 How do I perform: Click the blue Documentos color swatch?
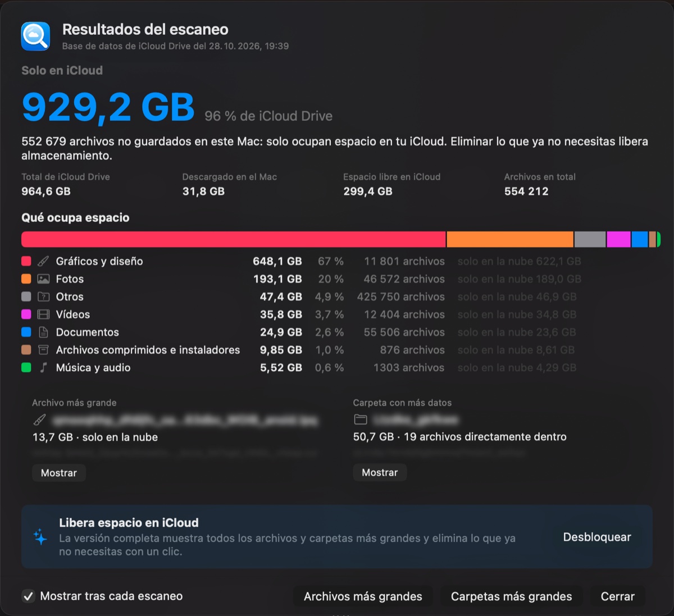tap(26, 332)
